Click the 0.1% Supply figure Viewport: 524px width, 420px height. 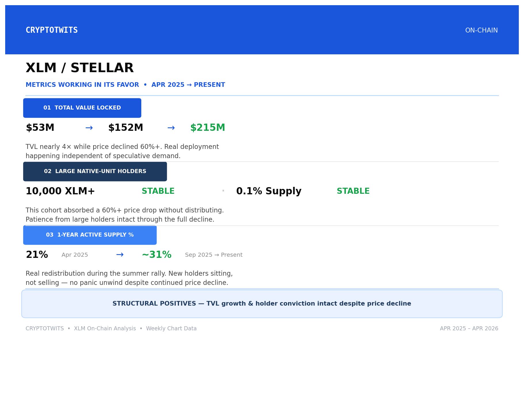pos(269,191)
